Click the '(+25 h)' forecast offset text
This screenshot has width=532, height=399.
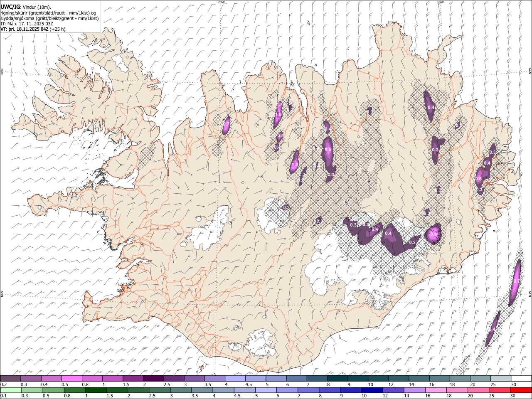click(57, 29)
